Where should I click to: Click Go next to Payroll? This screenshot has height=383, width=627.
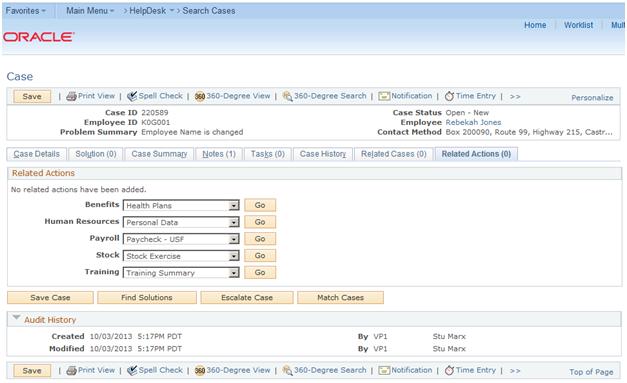pos(260,239)
